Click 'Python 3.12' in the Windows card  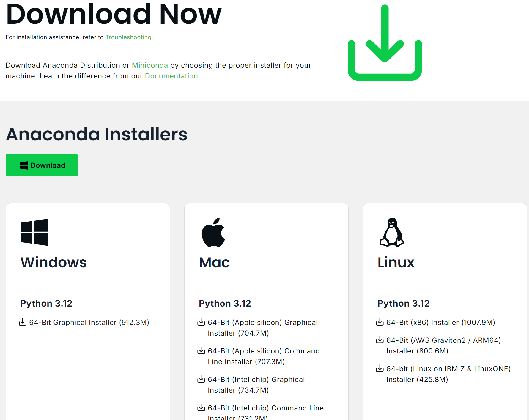tap(46, 304)
